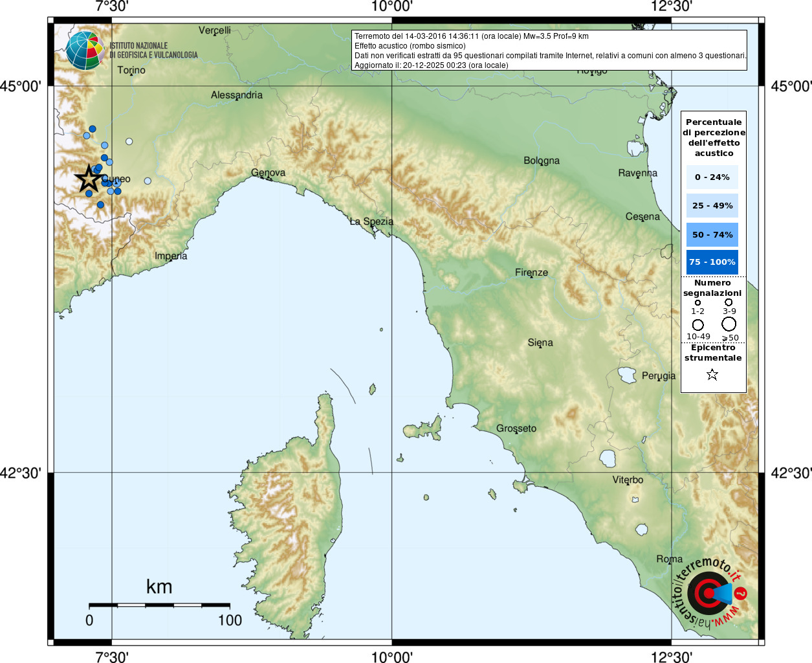Click the smallest 1-2 reports legend circle

(x=697, y=302)
